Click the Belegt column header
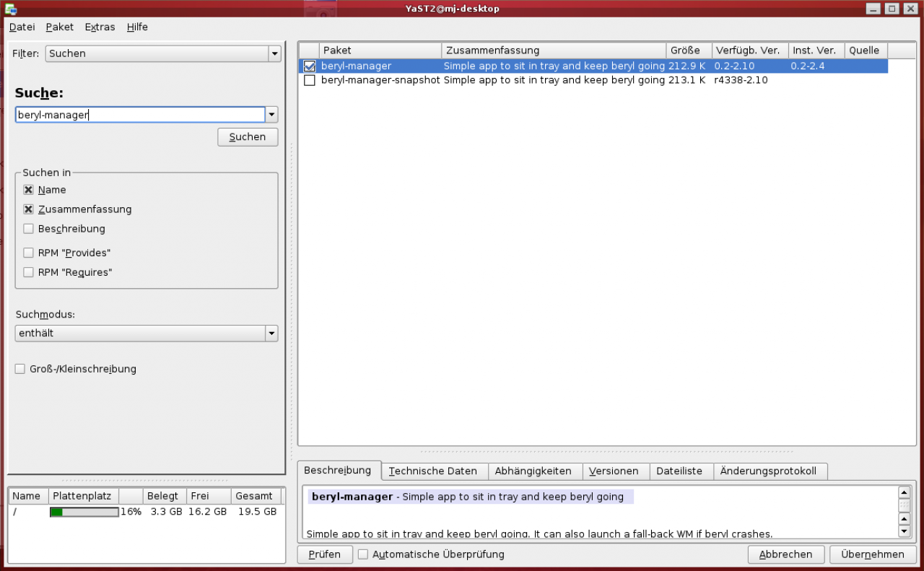 coord(165,496)
